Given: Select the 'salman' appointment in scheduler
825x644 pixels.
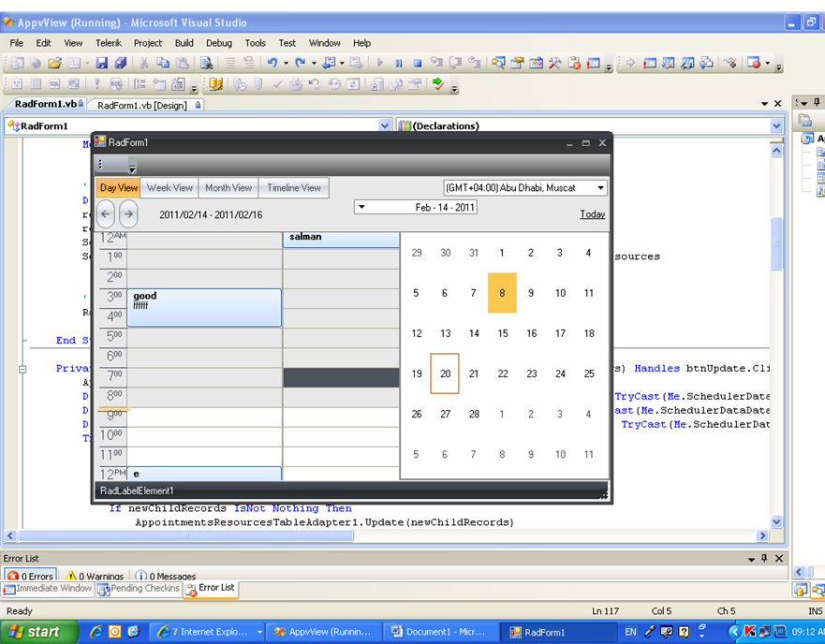Looking at the screenshot, I should click(341, 239).
